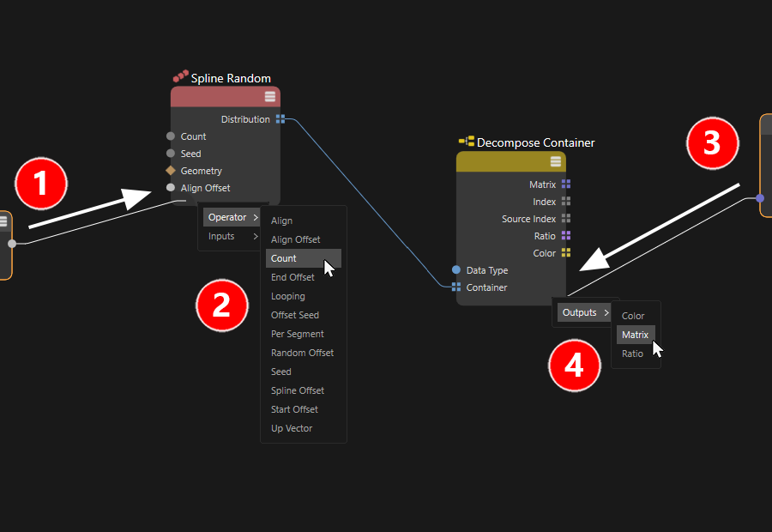Screen dimensions: 772x532
Task: Expand the Inputs submenu
Action: [x=232, y=237]
